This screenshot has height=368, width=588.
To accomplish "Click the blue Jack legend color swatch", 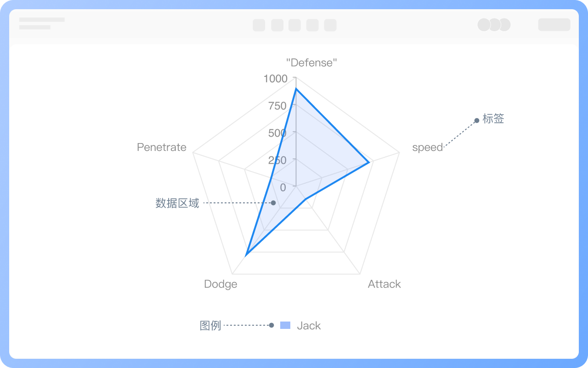I will (x=285, y=325).
